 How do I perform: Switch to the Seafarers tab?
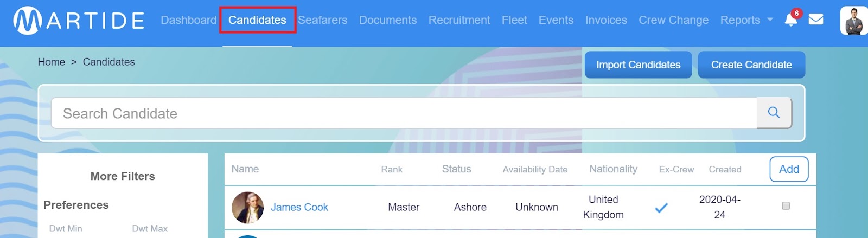coord(322,20)
